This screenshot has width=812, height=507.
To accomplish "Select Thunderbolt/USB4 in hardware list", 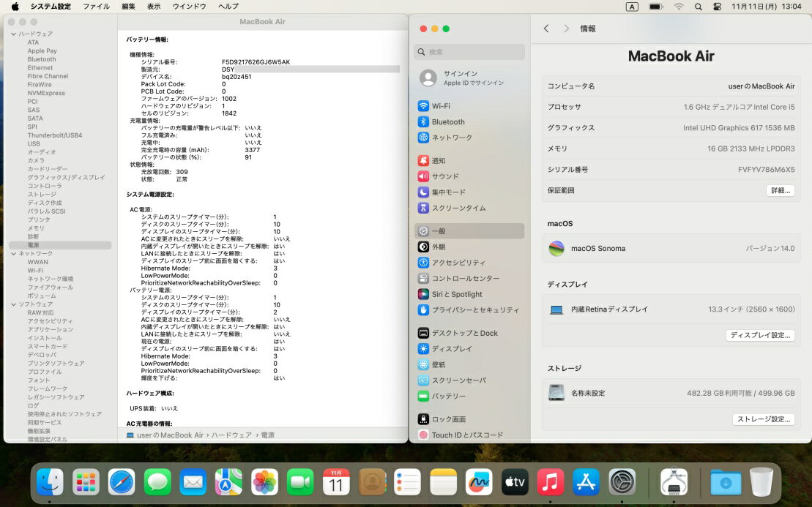I will coord(54,135).
